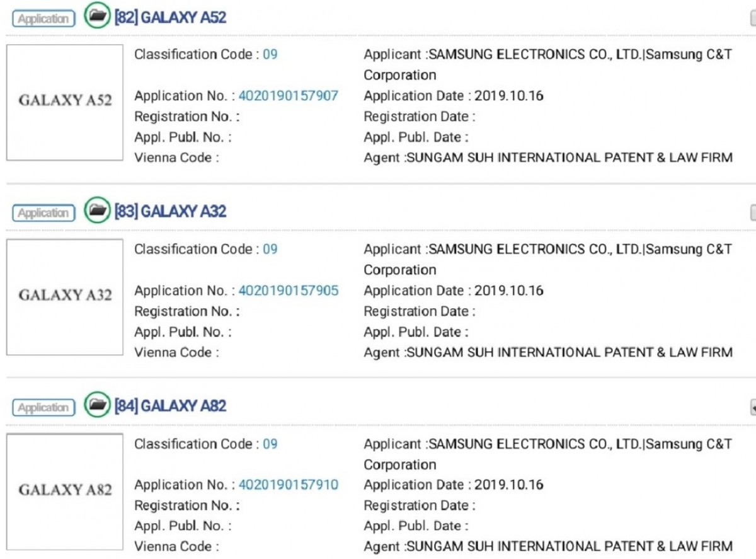Image resolution: width=756 pixels, height=559 pixels.
Task: Click classification code 09 for GALAXY A82
Action: click(x=270, y=444)
